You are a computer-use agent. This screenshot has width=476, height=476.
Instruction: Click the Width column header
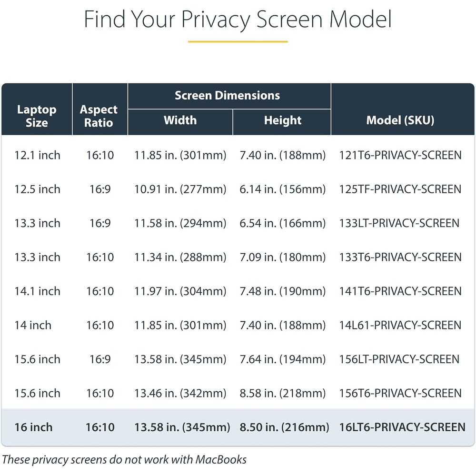tap(180, 120)
